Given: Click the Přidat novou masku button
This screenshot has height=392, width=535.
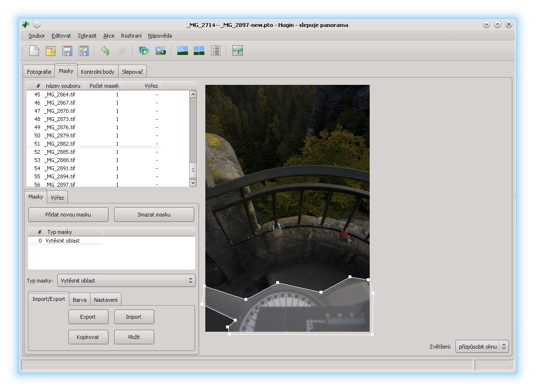Looking at the screenshot, I should click(x=68, y=215).
